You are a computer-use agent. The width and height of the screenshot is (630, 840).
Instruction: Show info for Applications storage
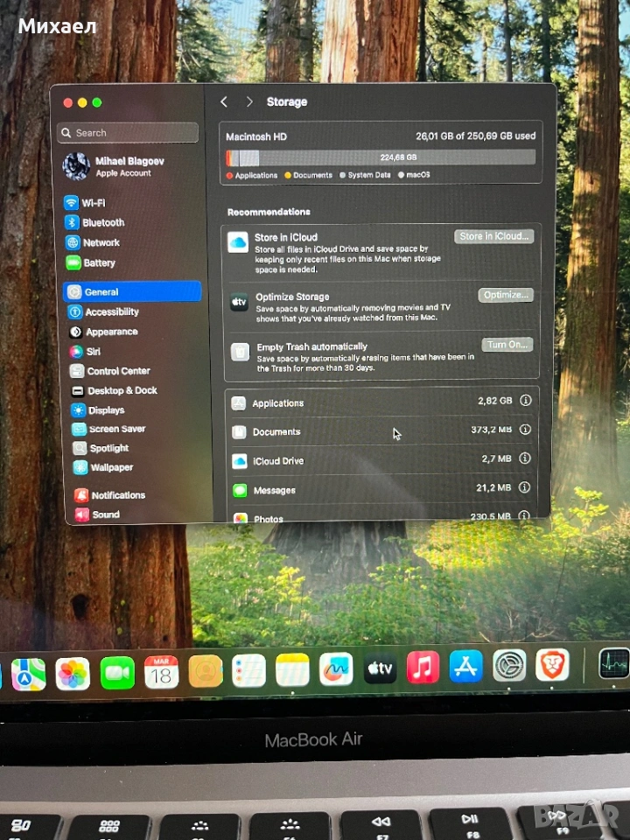click(526, 400)
